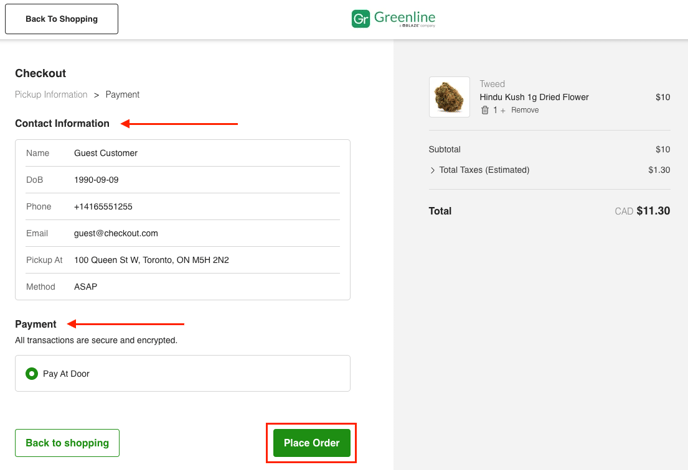The image size is (688, 470).
Task: Open the Hindu Kush product thumbnail
Action: [x=449, y=97]
